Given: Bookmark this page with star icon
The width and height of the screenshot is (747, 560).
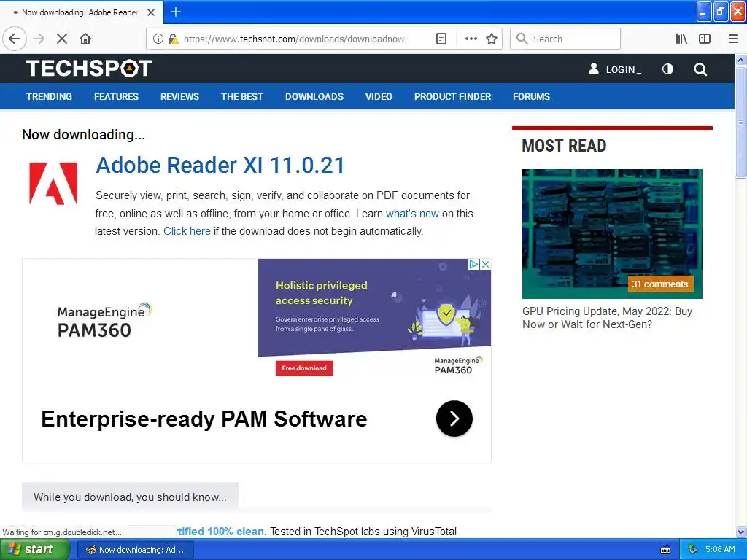Looking at the screenshot, I should [491, 39].
